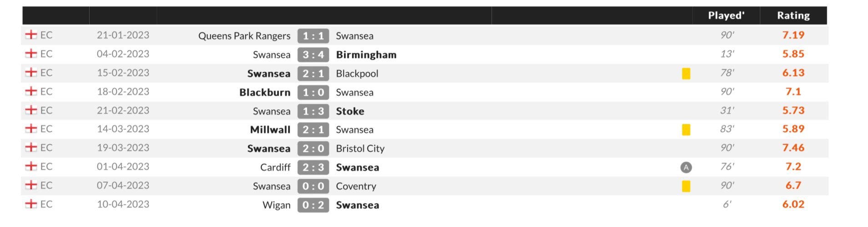Click the 7.46 rating value

click(793, 148)
